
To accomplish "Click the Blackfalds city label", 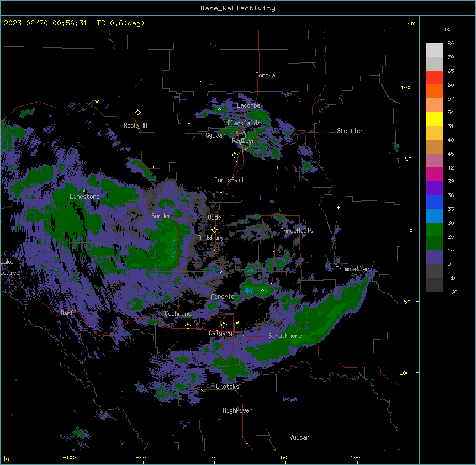I will click(244, 123).
